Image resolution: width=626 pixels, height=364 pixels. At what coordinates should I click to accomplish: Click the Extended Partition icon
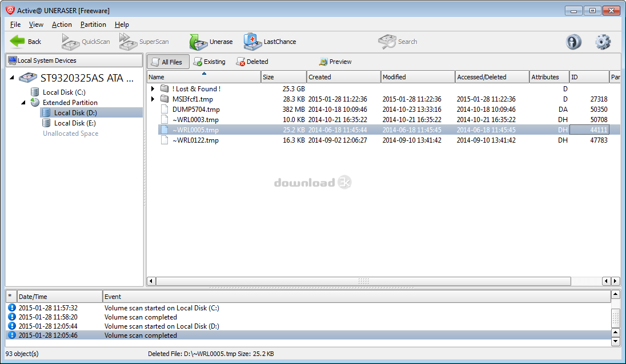[x=35, y=103]
